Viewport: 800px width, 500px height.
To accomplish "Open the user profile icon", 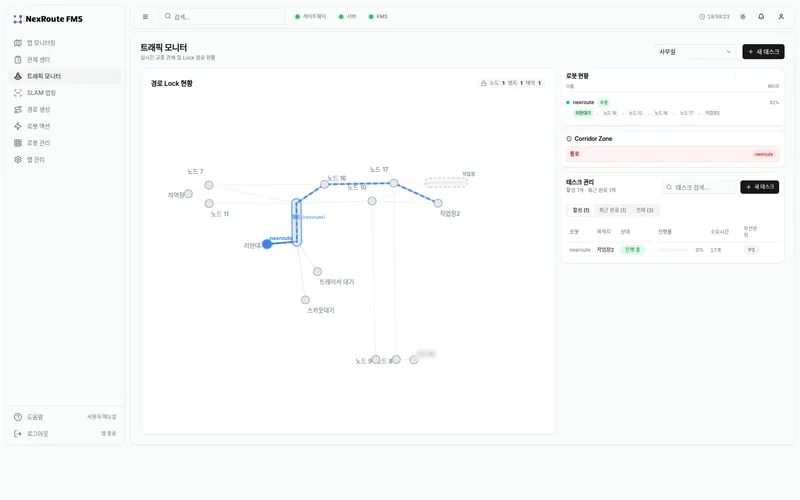I will pos(781,17).
